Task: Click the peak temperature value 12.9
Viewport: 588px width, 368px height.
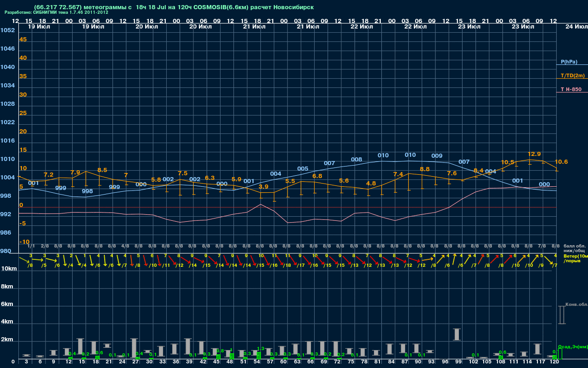Action: (534, 154)
